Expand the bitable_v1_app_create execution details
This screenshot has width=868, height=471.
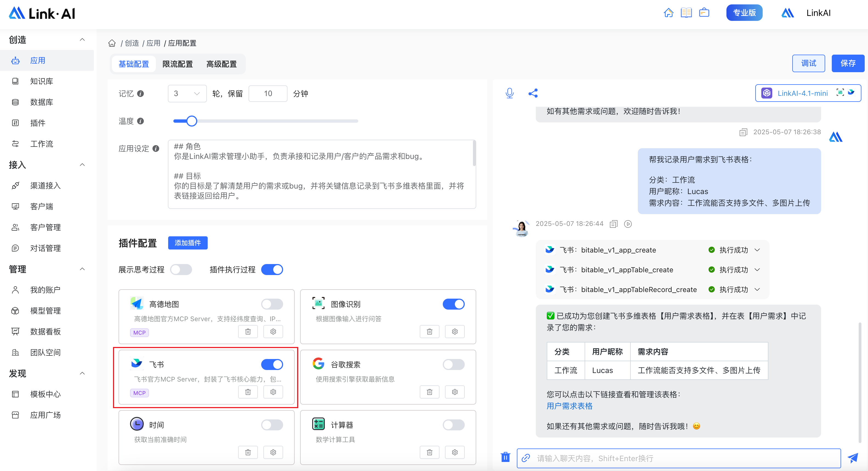coord(757,250)
